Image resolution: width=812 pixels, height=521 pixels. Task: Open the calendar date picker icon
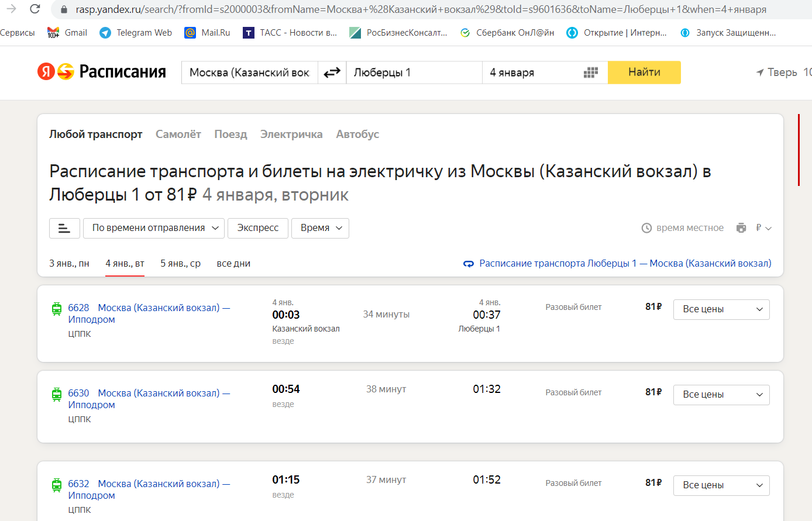tap(591, 73)
